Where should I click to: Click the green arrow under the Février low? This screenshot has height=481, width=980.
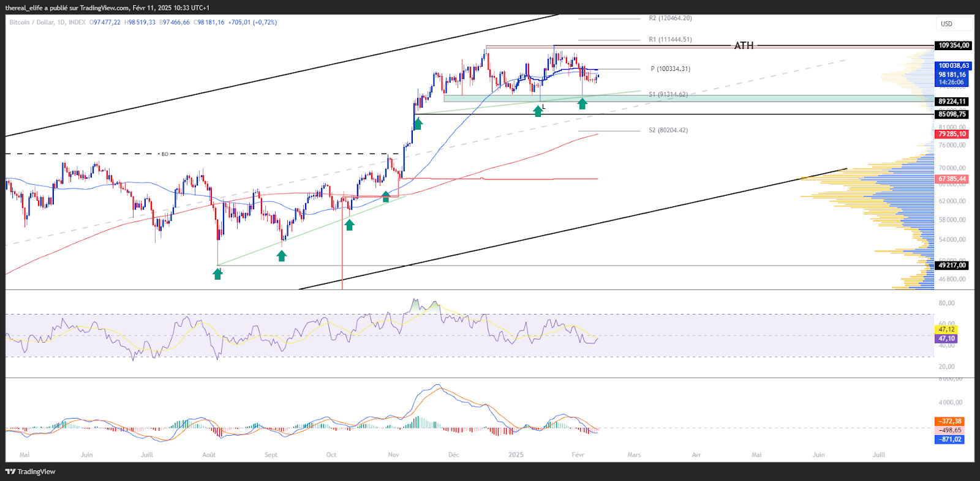pyautogui.click(x=582, y=103)
